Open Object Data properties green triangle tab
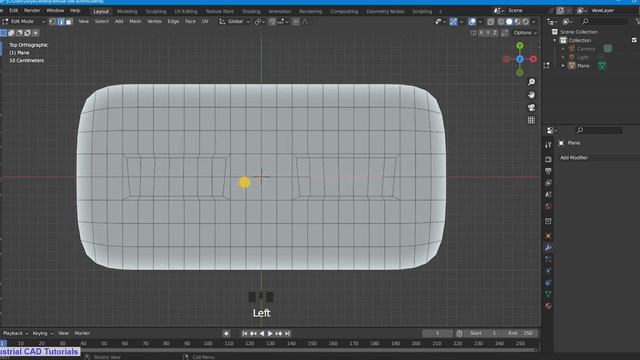640x360 pixels. tap(548, 294)
